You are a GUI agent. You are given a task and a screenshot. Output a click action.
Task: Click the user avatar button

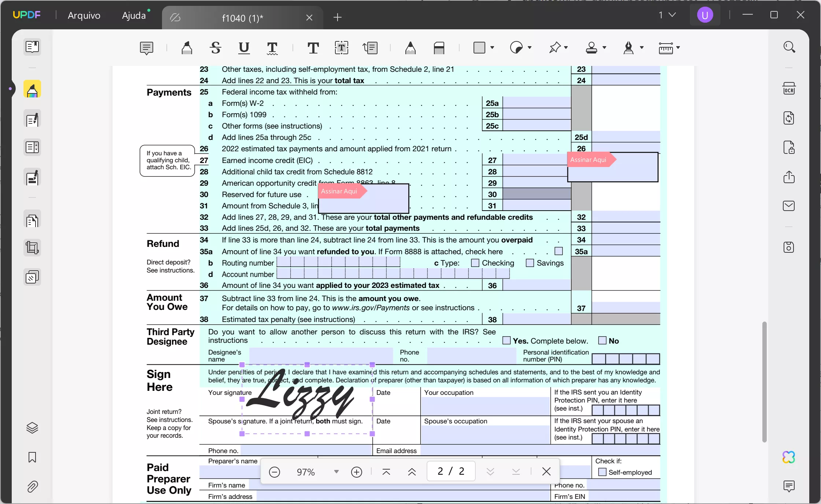[x=704, y=15]
